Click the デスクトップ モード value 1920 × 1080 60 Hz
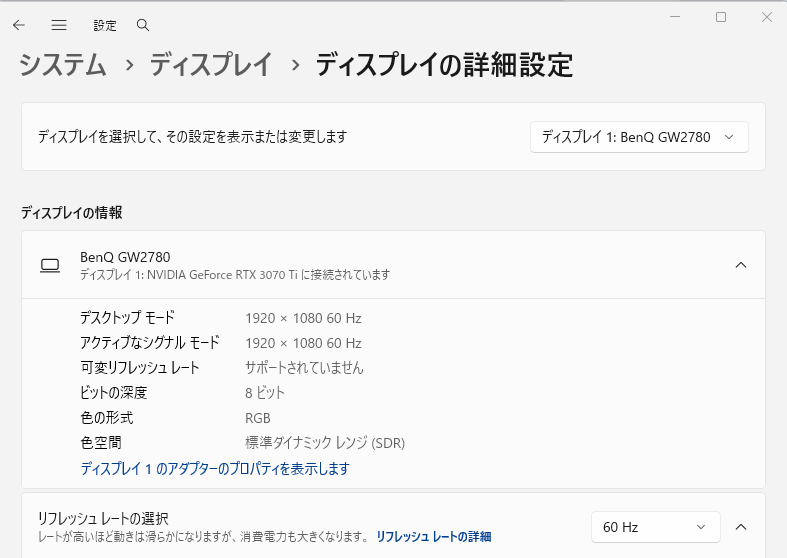The image size is (787, 558). pos(303,318)
